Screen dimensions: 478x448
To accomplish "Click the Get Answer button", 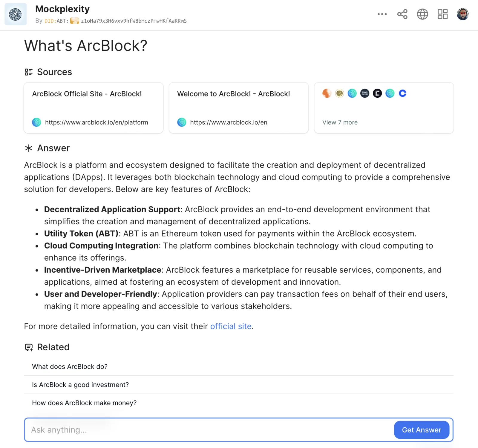I will point(422,430).
